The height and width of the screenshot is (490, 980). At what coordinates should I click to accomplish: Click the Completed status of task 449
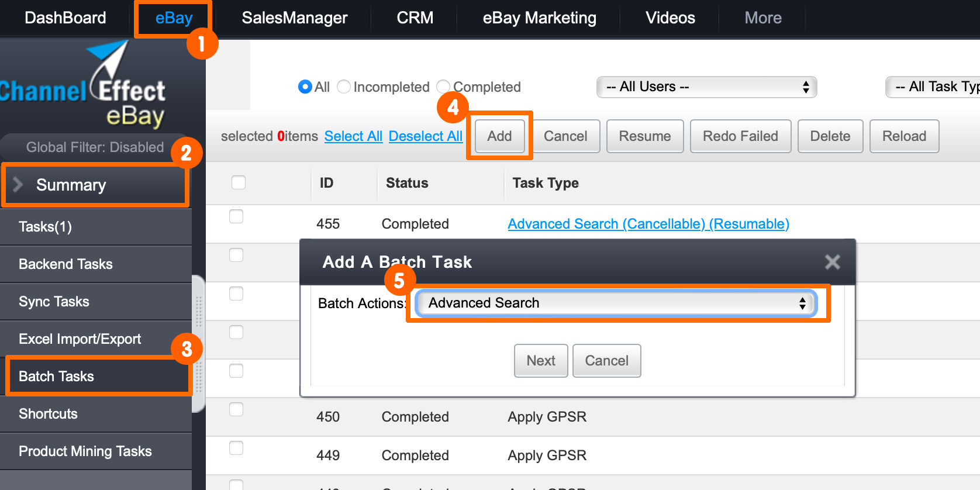415,456
